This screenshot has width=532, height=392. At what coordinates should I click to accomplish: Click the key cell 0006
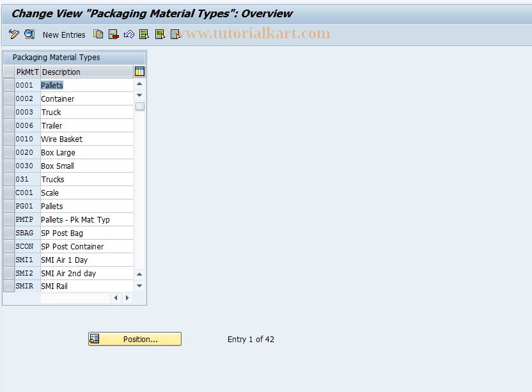point(27,125)
